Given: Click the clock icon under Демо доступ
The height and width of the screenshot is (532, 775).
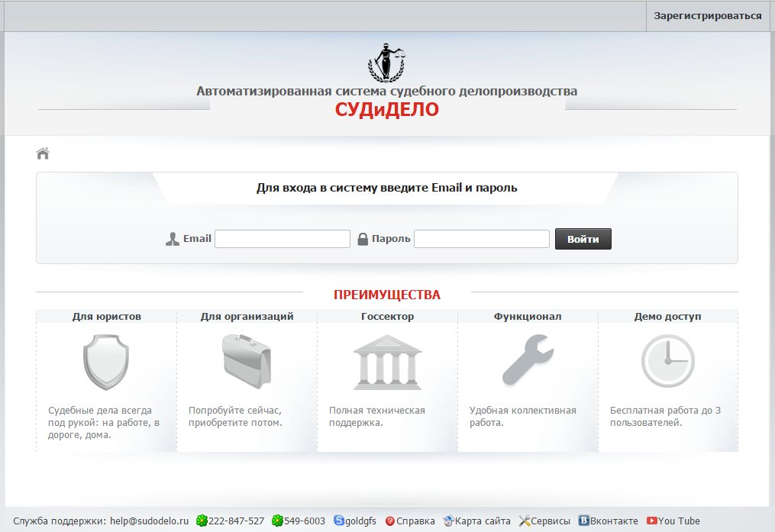Looking at the screenshot, I should [x=668, y=361].
